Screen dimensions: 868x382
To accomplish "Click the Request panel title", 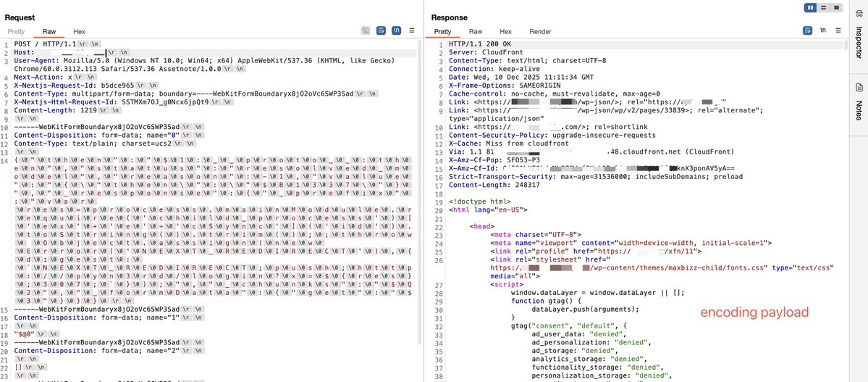I will (20, 17).
